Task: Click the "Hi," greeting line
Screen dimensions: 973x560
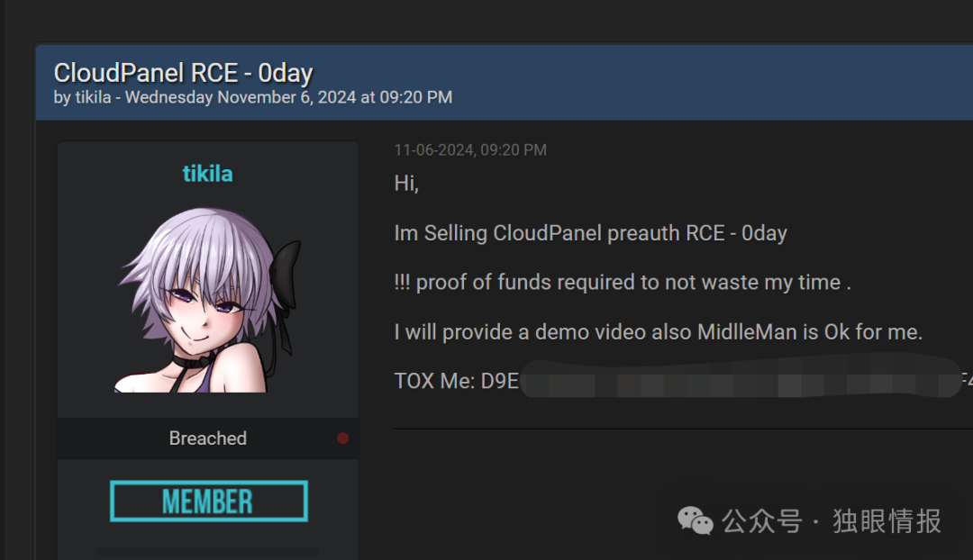Action: tap(406, 184)
